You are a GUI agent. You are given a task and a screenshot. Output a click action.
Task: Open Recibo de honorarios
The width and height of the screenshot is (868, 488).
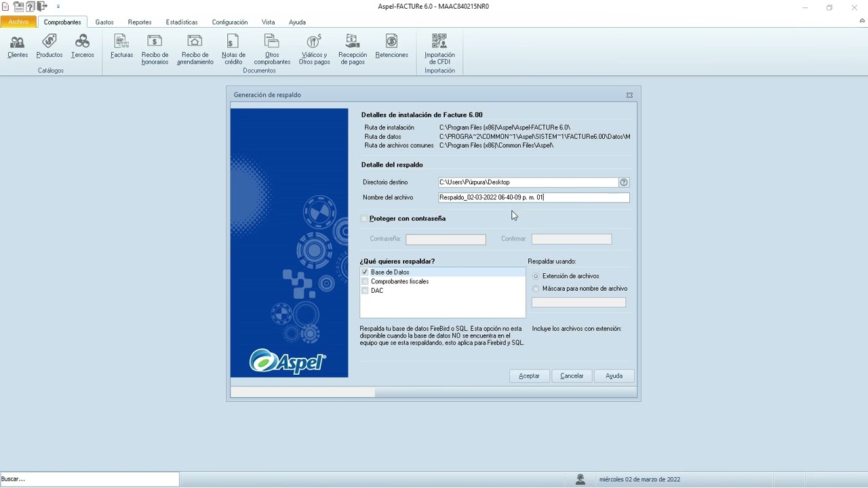pyautogui.click(x=155, y=49)
